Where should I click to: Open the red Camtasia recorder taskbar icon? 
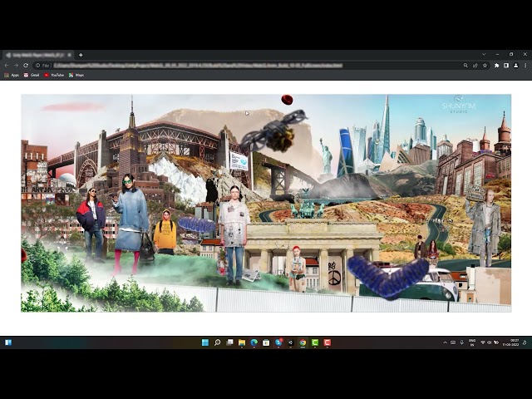[x=327, y=342]
